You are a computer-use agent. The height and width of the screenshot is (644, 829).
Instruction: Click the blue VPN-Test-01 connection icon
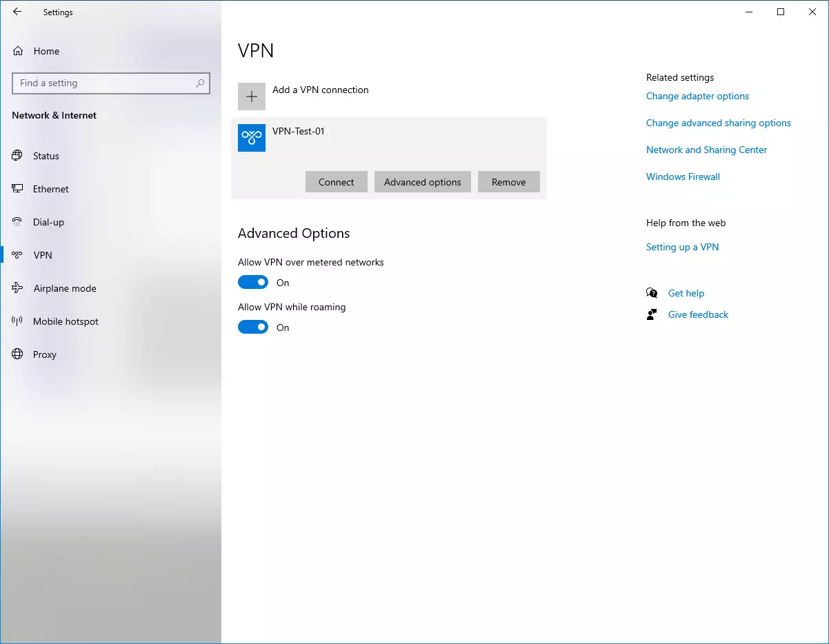coord(252,138)
